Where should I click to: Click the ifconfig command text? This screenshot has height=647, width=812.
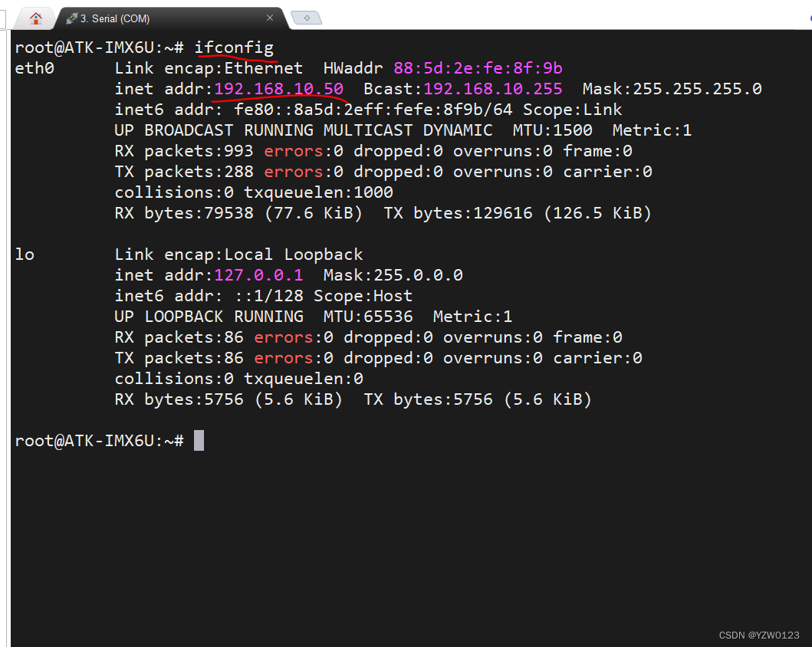tap(234, 48)
